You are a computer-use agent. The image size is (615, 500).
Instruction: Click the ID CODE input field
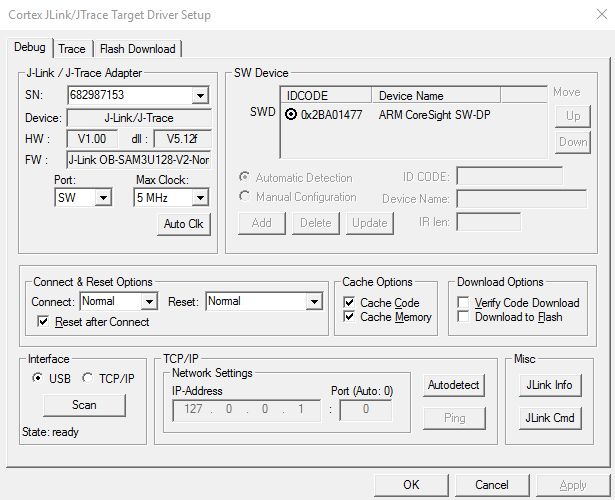pyautogui.click(x=510, y=176)
